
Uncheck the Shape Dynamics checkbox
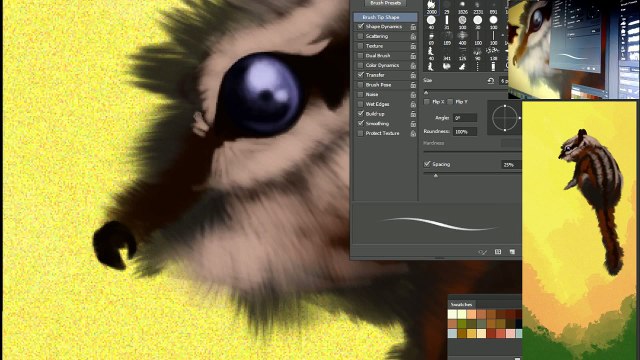click(x=360, y=26)
